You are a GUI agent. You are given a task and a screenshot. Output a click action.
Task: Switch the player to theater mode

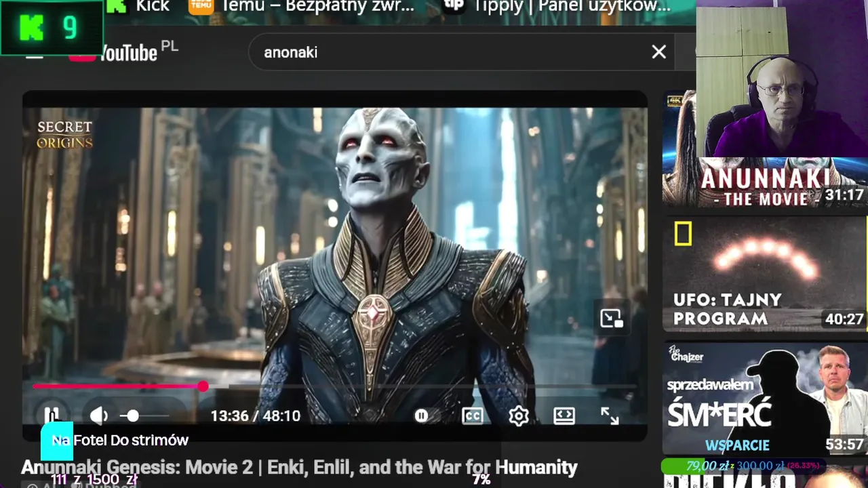pos(564,415)
